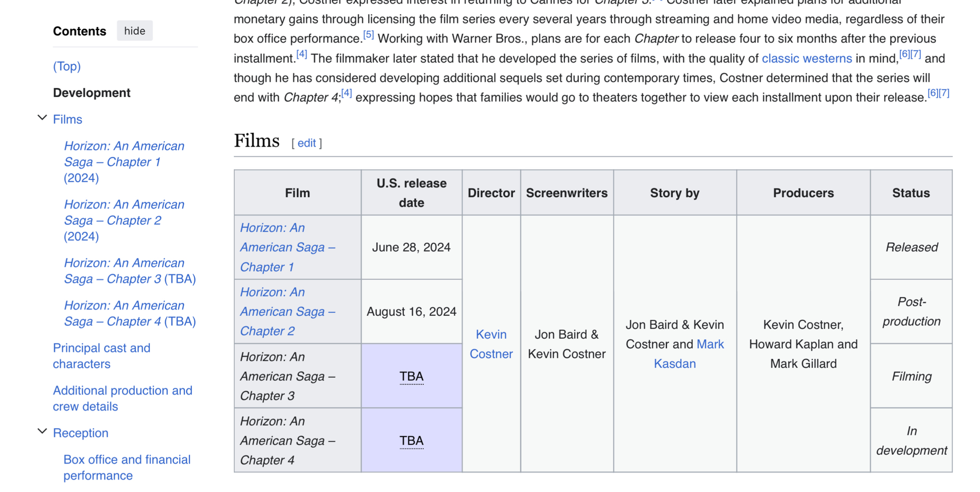
Task: Click the 'In development' status cell
Action: (x=912, y=440)
